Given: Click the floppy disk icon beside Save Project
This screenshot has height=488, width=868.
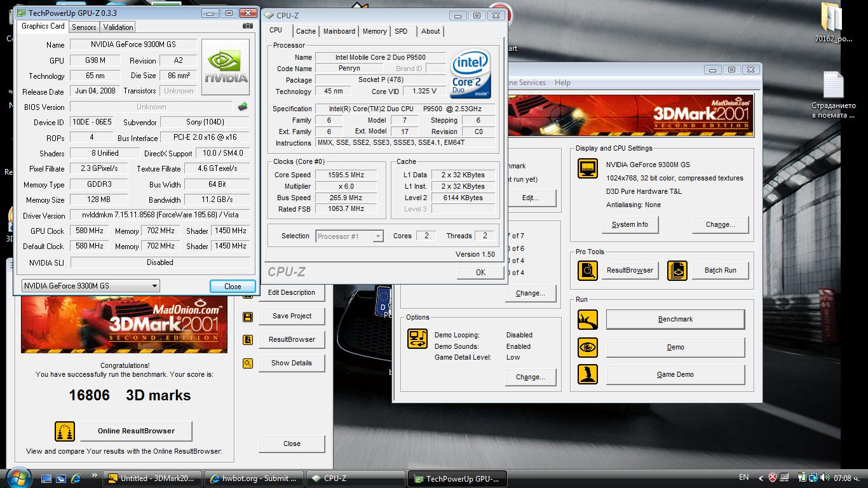Looking at the screenshot, I should [x=248, y=316].
